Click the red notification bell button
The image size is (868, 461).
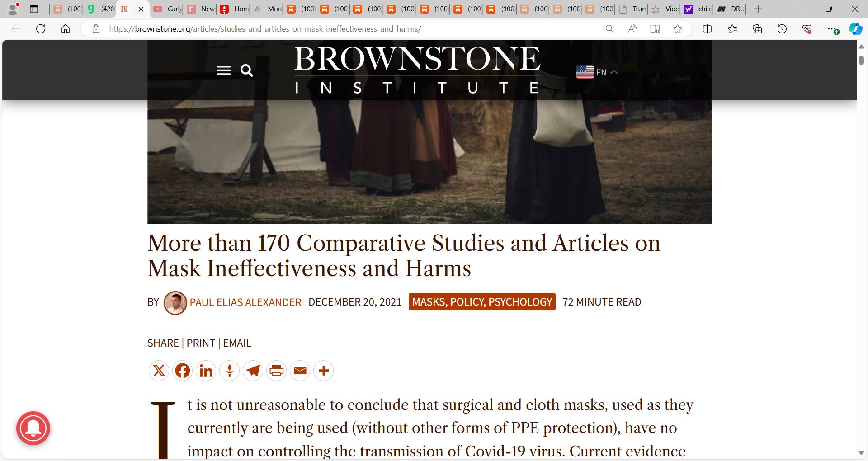pyautogui.click(x=33, y=428)
